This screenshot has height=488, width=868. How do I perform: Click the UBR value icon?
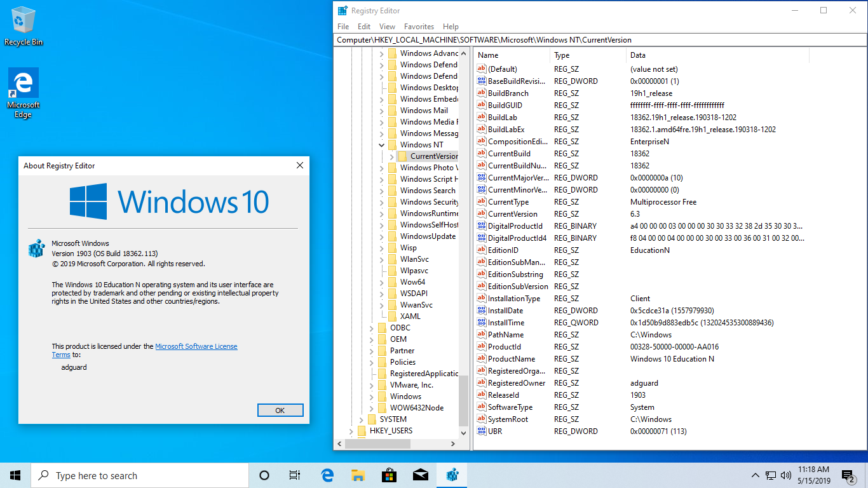[481, 431]
